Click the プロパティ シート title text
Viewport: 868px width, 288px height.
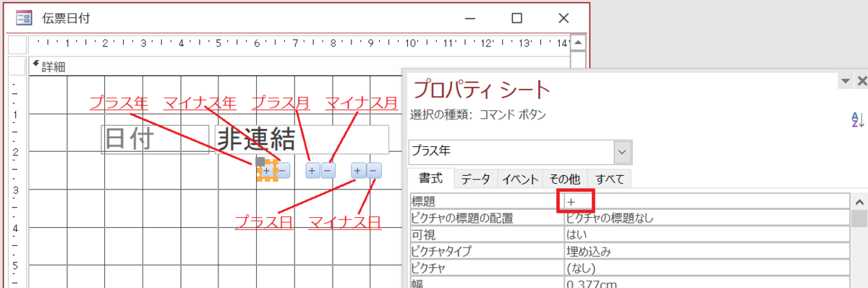481,89
